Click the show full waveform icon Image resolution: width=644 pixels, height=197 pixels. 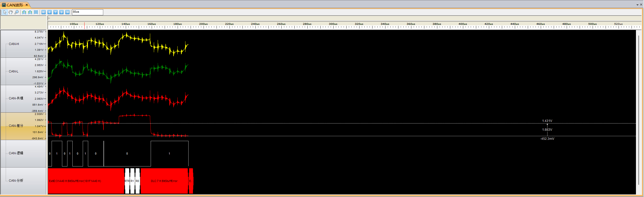click(x=36, y=12)
